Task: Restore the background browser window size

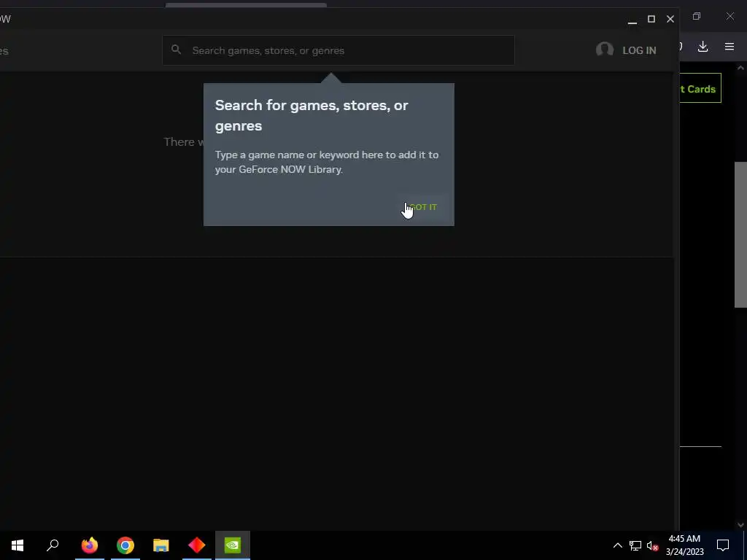Action: coord(697,16)
